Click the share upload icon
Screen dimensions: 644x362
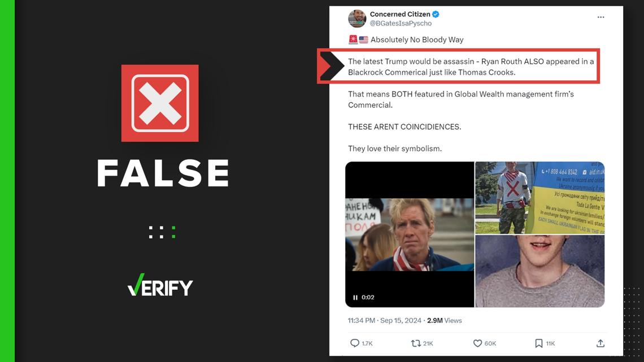(x=601, y=343)
